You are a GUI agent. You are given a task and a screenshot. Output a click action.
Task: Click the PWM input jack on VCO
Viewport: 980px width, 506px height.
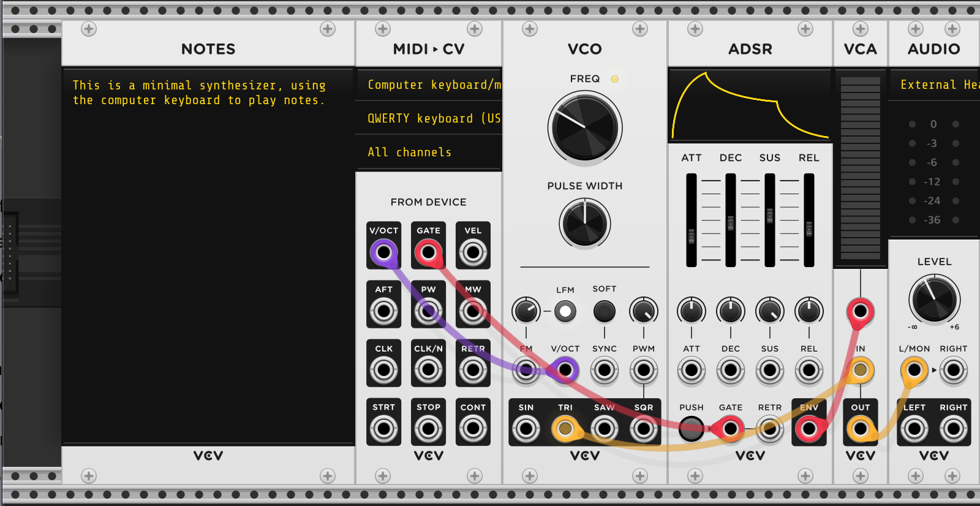643,370
